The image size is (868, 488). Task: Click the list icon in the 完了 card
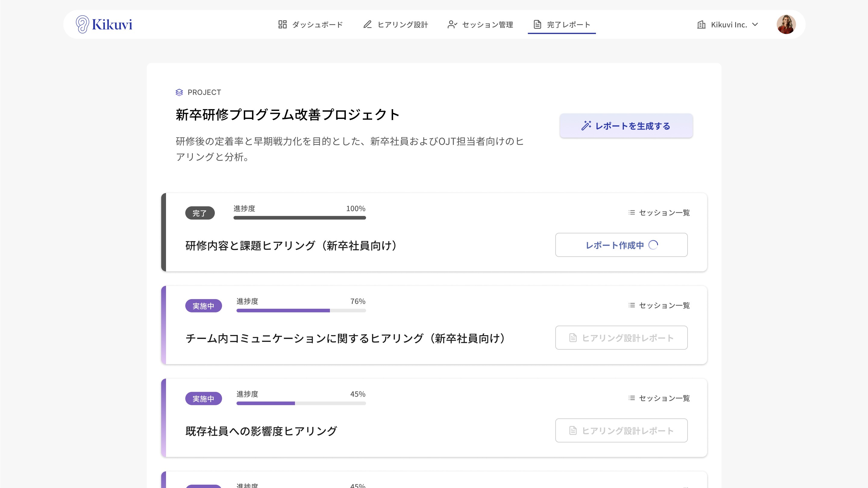[631, 213]
